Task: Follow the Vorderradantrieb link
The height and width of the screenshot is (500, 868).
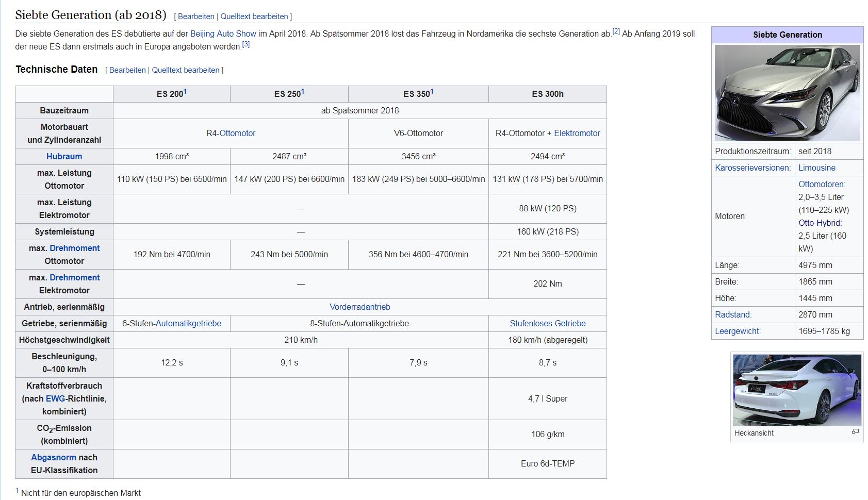Action: [359, 307]
